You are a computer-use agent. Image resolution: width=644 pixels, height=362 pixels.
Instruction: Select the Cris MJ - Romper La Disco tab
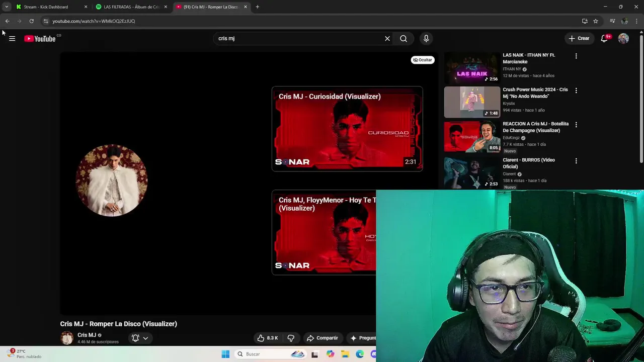(210, 7)
